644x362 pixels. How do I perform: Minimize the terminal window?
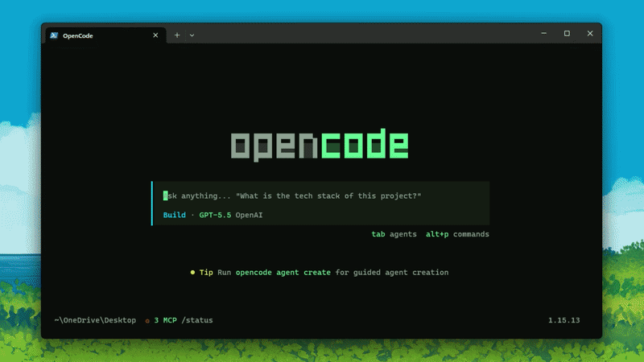coord(544,33)
